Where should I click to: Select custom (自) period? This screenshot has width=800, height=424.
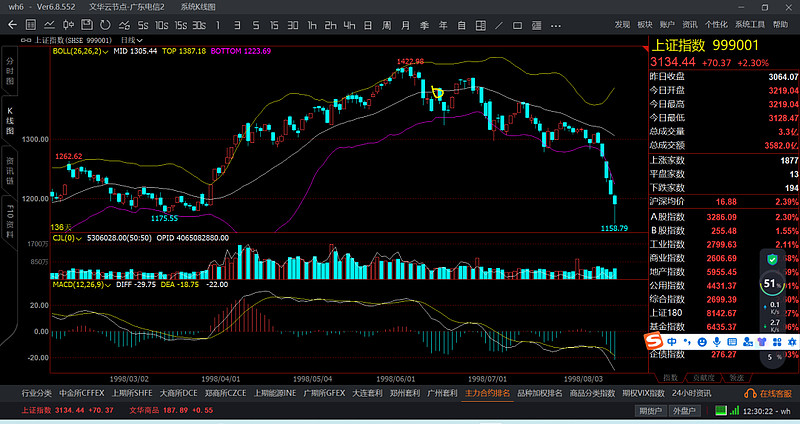[462, 25]
